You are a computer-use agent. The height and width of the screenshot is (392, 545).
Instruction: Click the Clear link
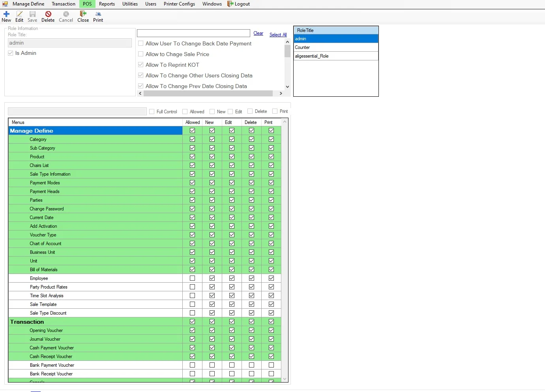(258, 33)
